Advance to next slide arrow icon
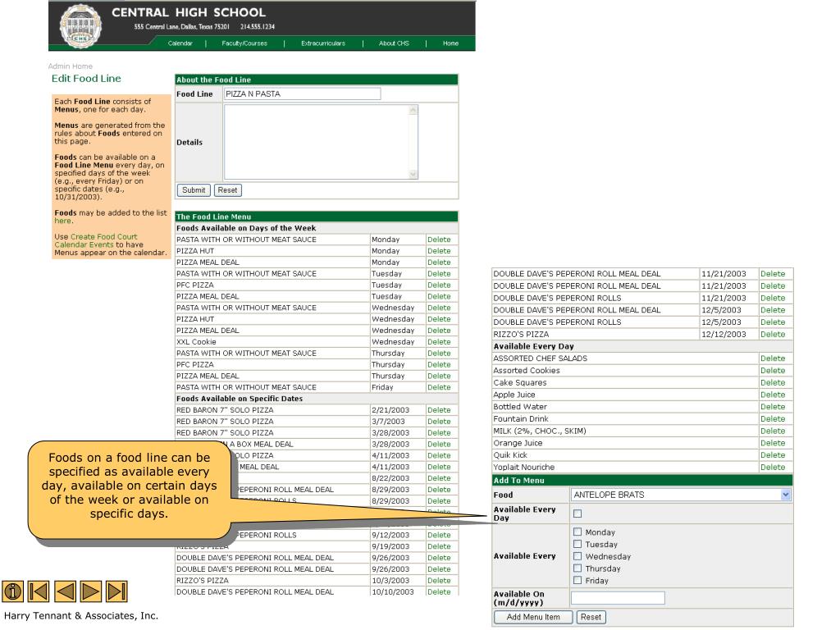The image size is (840, 630). click(90, 591)
